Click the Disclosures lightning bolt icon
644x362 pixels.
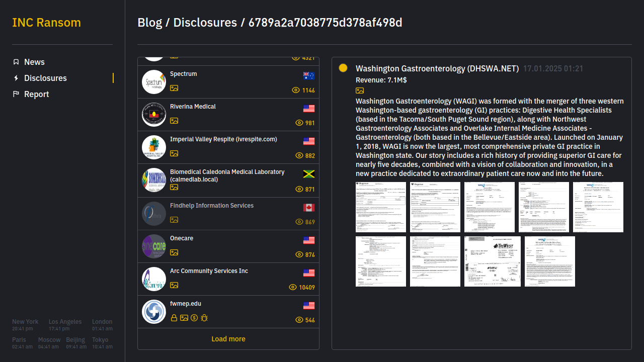point(16,78)
